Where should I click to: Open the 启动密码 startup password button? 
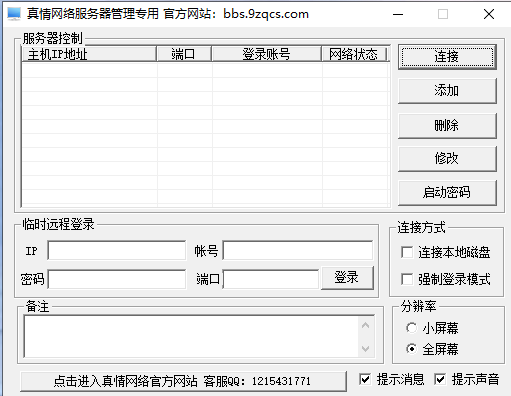click(x=447, y=193)
